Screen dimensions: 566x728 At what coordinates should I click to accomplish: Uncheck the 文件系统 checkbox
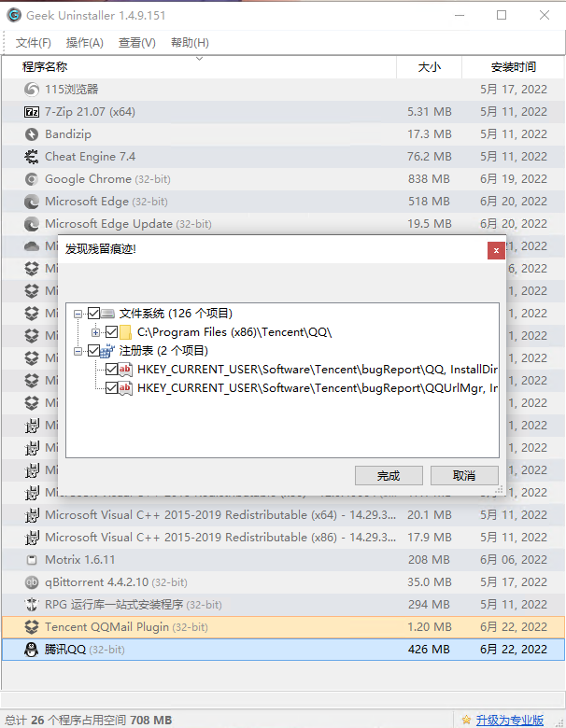pos(93,314)
